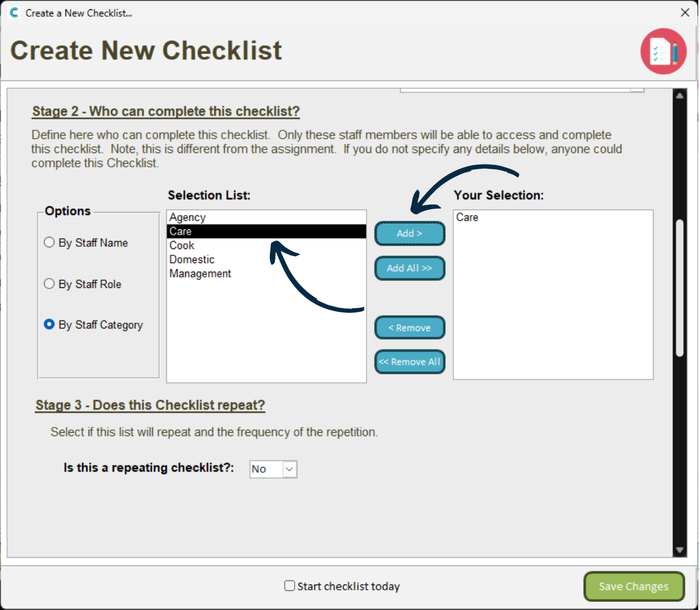Choose Domestic from the Selection List
Screen dimensions: 700x610
tap(192, 260)
